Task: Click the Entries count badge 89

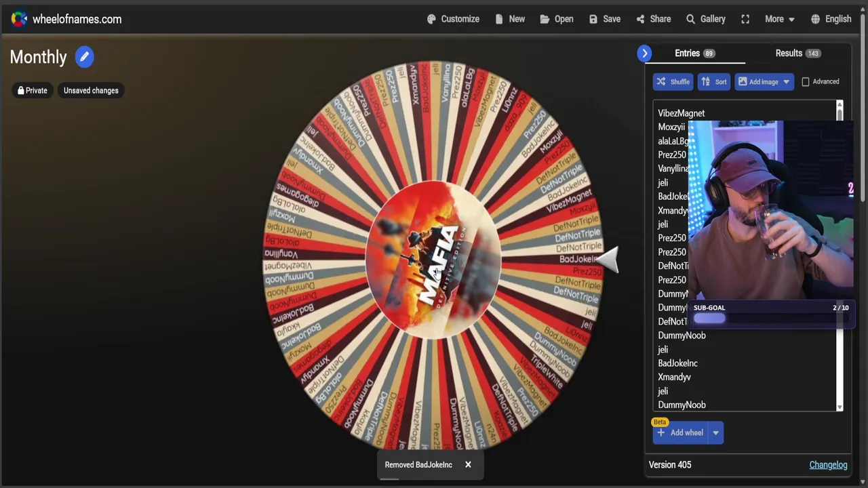Action: coord(709,53)
